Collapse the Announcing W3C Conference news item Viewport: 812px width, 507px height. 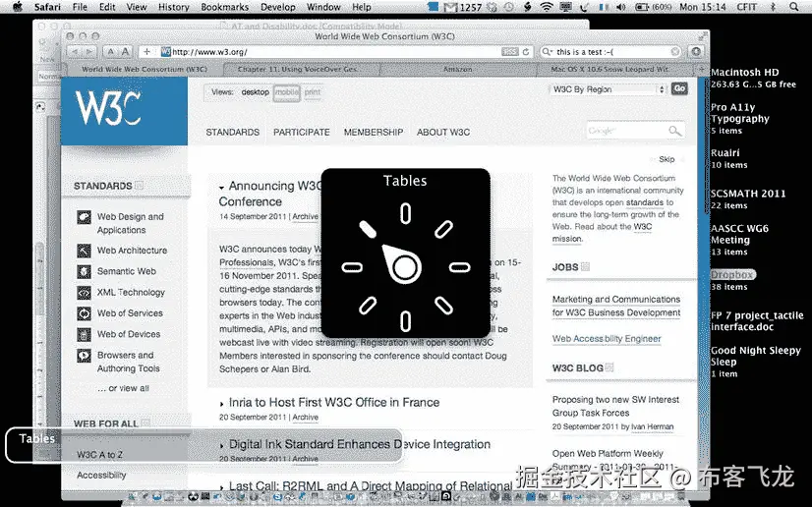(x=221, y=188)
